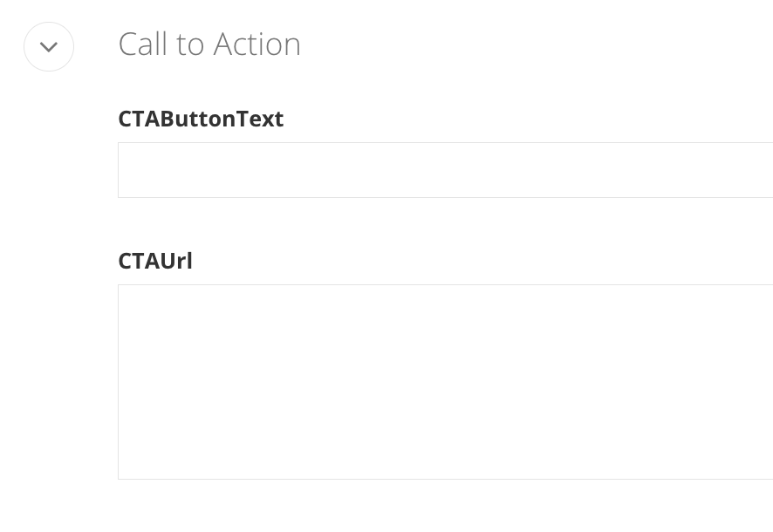Image resolution: width=773 pixels, height=532 pixels.
Task: Click inside the empty CTAButtonText textbox
Action: pyautogui.click(x=445, y=170)
